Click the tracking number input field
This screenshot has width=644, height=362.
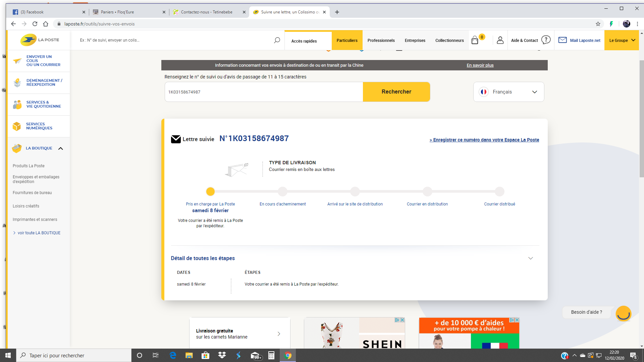click(263, 92)
